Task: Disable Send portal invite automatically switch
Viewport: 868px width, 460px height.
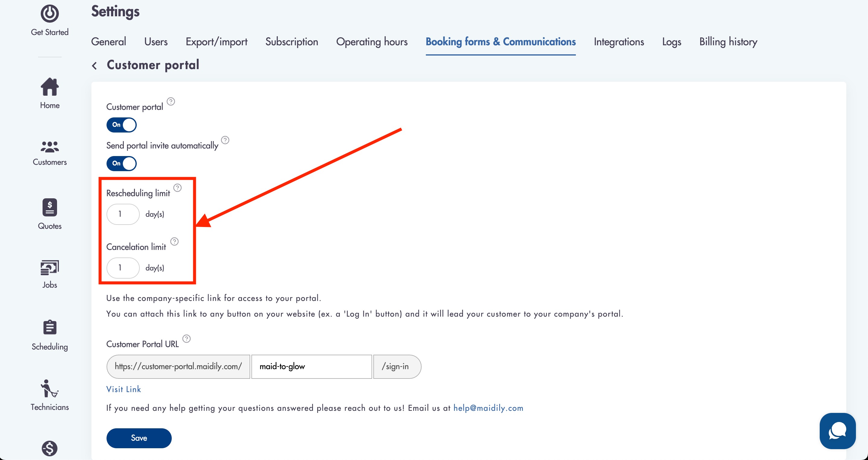Action: [122, 163]
